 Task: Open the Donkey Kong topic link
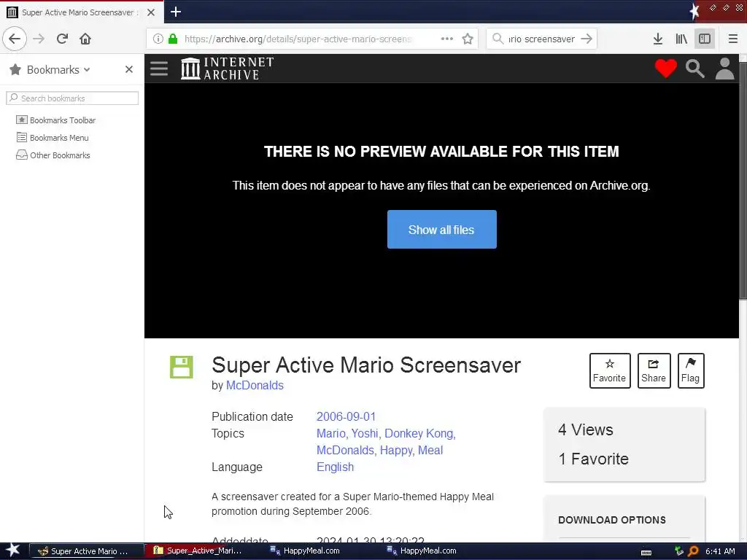click(x=419, y=433)
